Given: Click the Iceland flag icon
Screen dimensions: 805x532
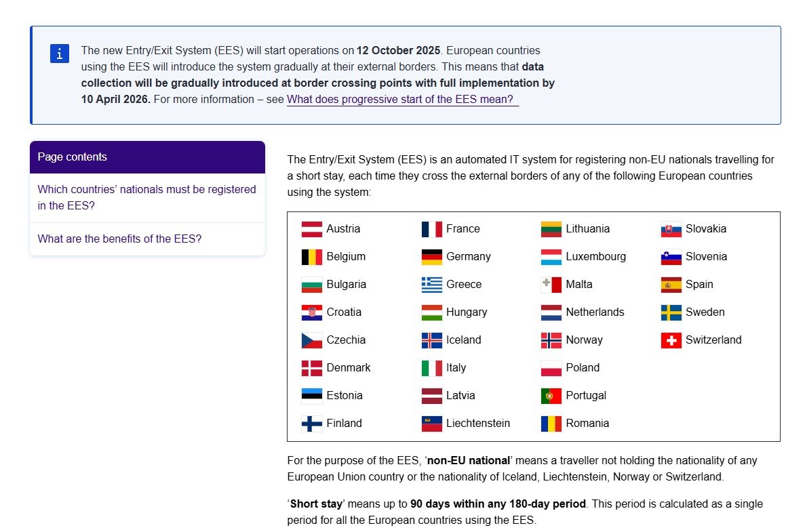Looking at the screenshot, I should point(431,340).
